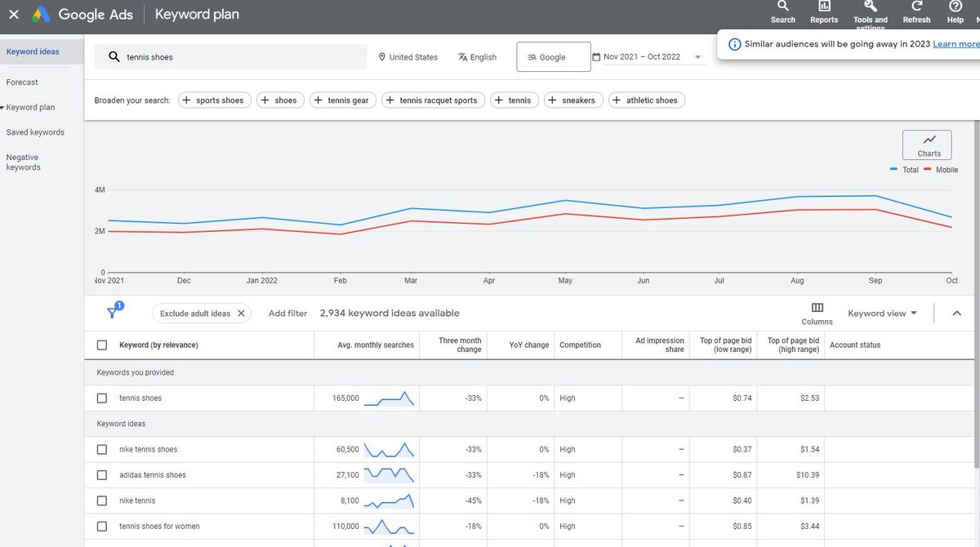Add 'tennis racquet sports' suggestion chip
Screen dimensions: 980x547
[x=433, y=100]
